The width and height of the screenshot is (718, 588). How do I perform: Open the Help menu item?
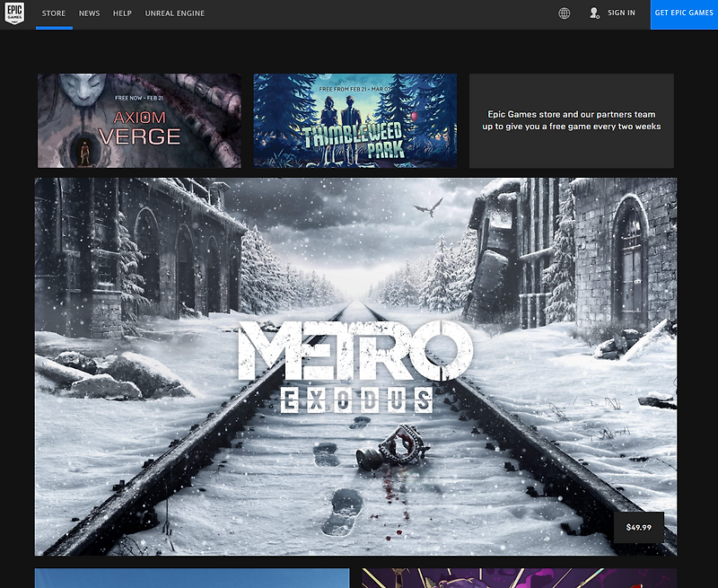pos(122,13)
